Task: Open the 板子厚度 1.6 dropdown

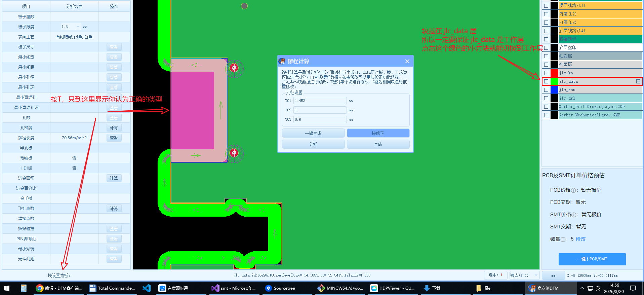Action: [x=78, y=27]
